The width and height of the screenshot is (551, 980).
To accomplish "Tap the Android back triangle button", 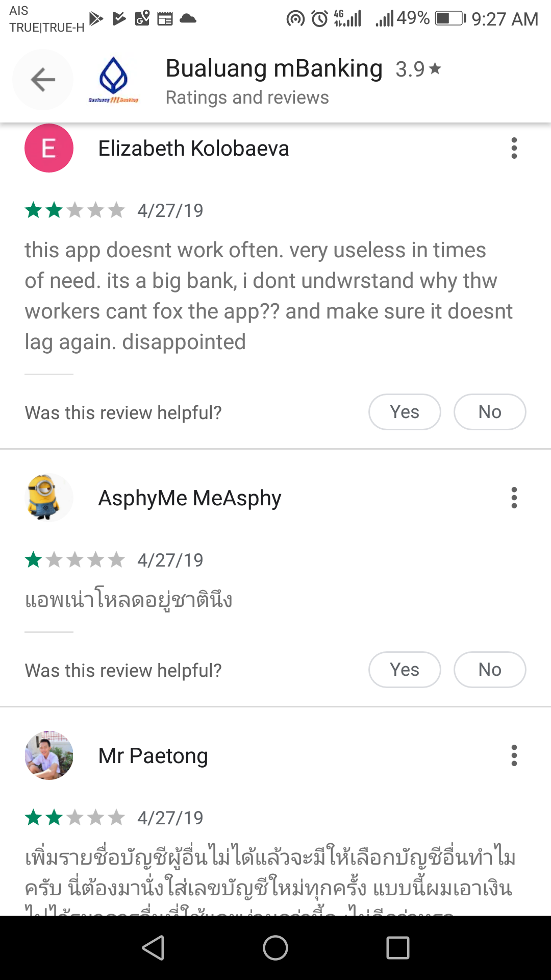I will click(153, 948).
